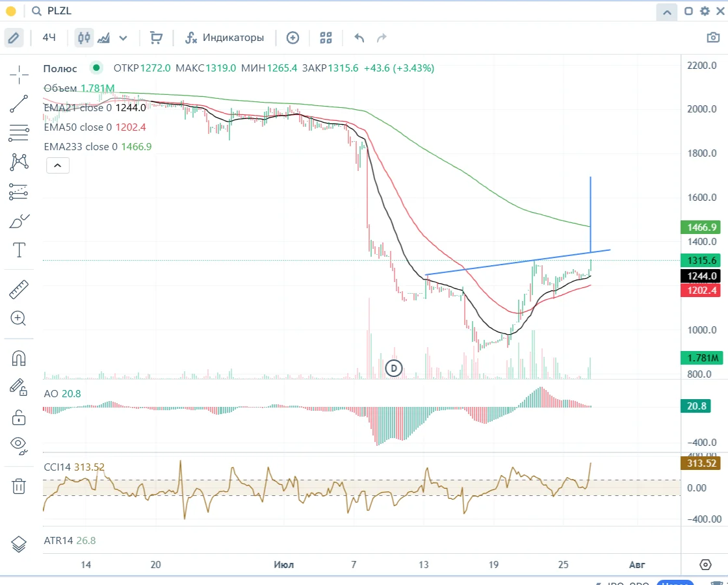The height and width of the screenshot is (585, 728).
Task: Activate the zoom in tool
Action: point(19,318)
